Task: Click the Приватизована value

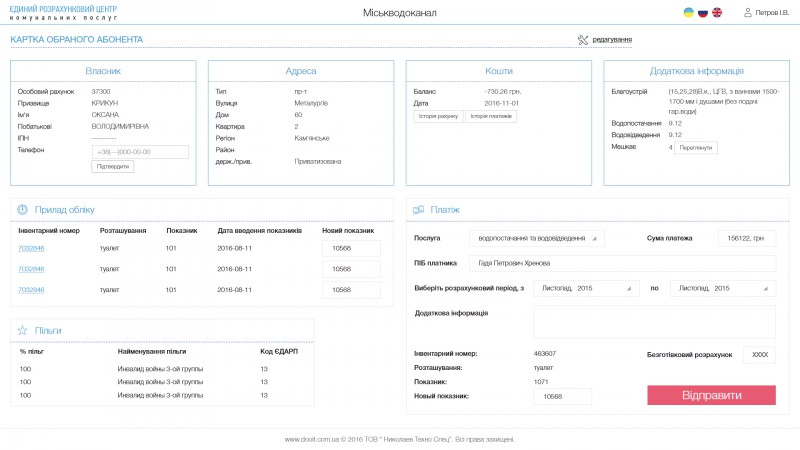Action: [x=318, y=161]
